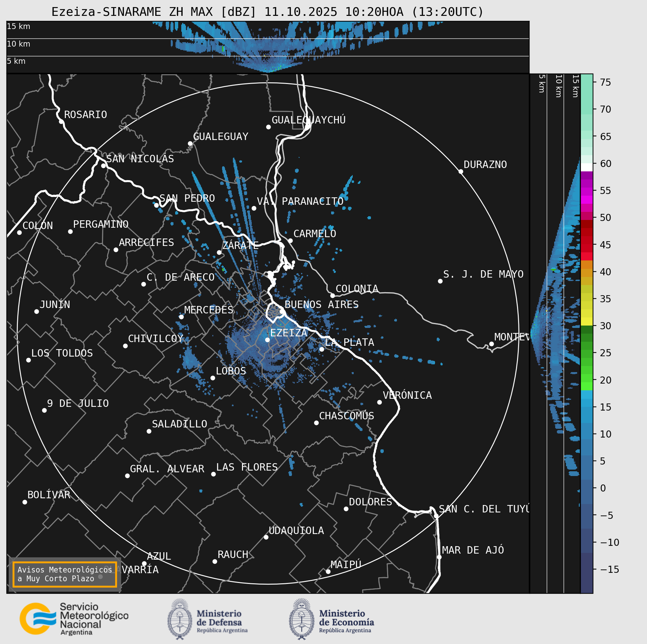Screen dimensions: 647x644
Task: Click the COLÓN label
Action: pyautogui.click(x=38, y=226)
